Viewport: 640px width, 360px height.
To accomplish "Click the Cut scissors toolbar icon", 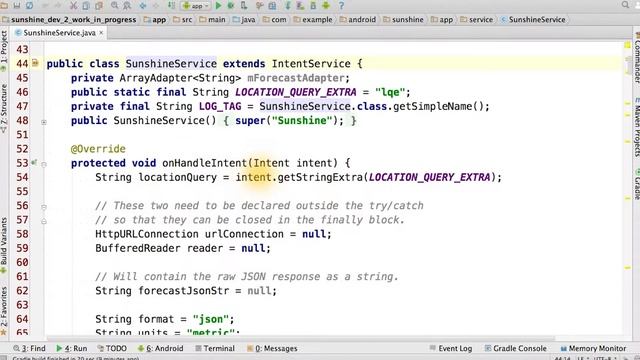I will [x=73, y=5].
